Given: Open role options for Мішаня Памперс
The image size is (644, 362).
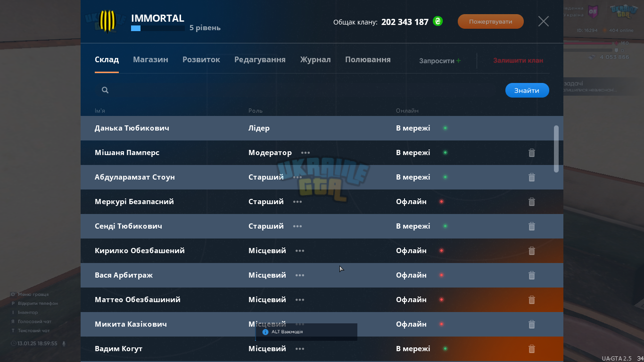Looking at the screenshot, I should tap(305, 153).
